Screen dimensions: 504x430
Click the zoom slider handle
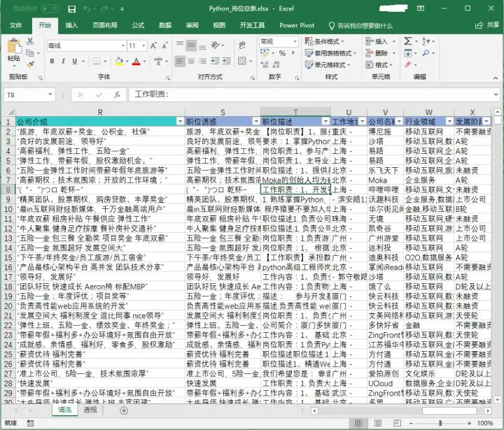point(440,423)
